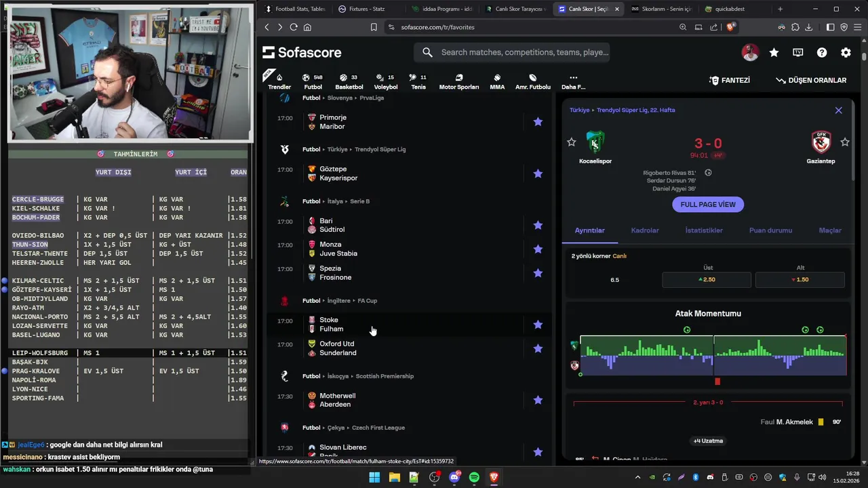Switch to the İstatistikler tab
868x488 pixels.
point(704,230)
